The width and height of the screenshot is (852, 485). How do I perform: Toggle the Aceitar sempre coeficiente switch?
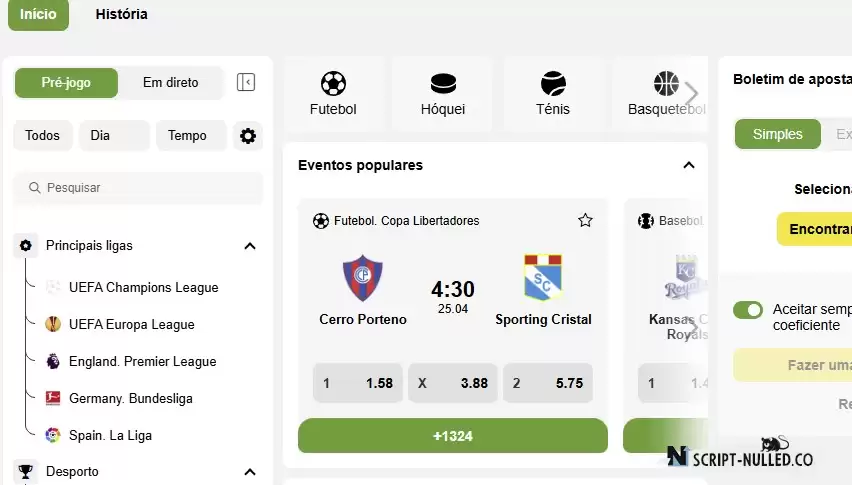click(x=748, y=310)
